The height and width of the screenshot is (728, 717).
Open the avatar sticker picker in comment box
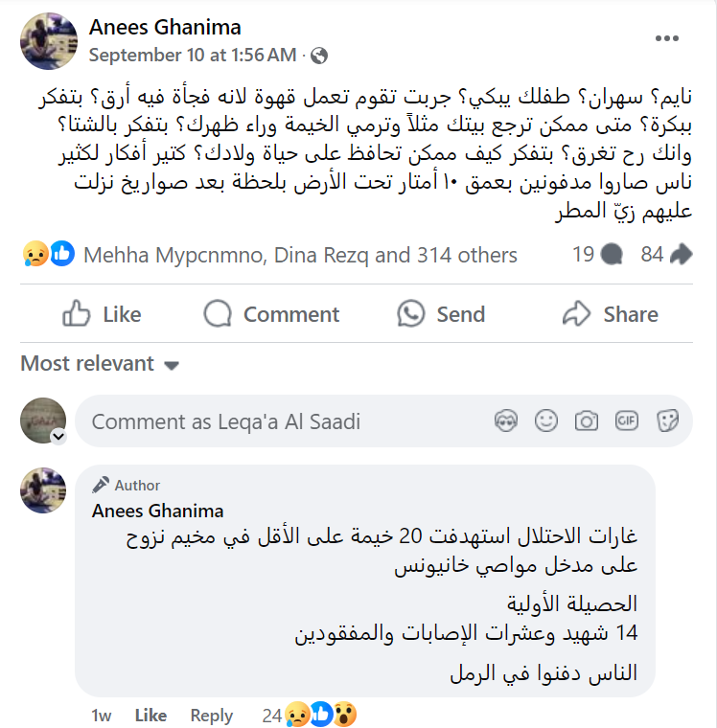pyautogui.click(x=505, y=421)
